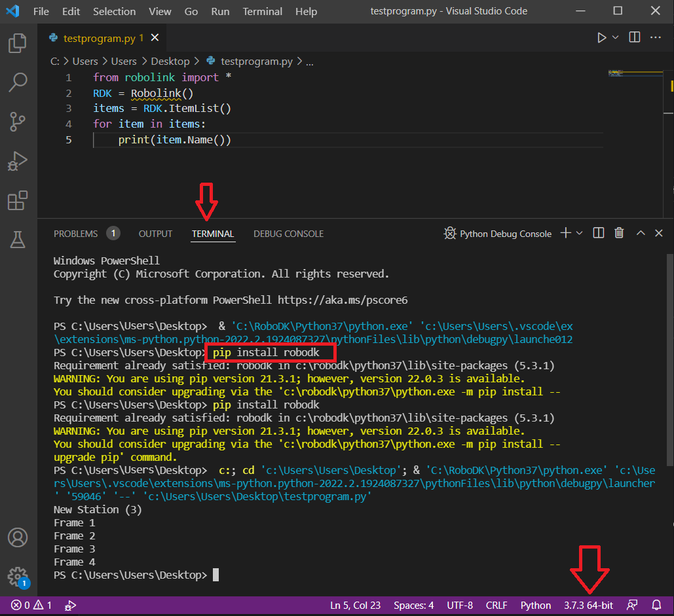Click the Manage gear icon
674x616 pixels.
[x=18, y=576]
